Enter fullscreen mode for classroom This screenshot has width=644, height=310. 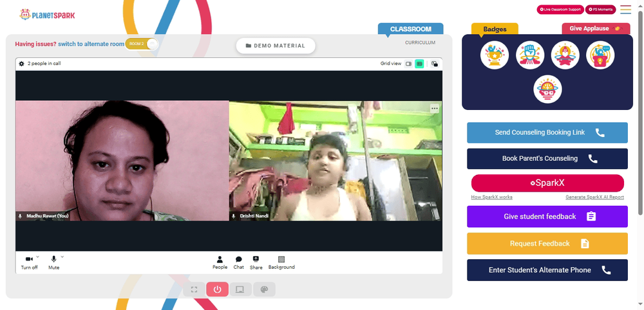coord(194,289)
